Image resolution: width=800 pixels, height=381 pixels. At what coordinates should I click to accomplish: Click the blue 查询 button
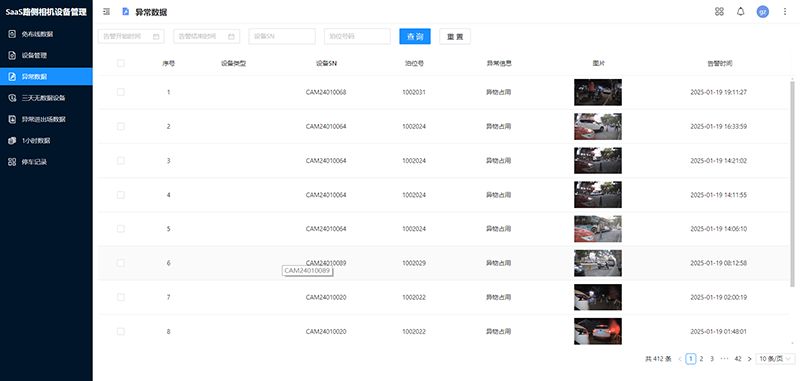(415, 37)
